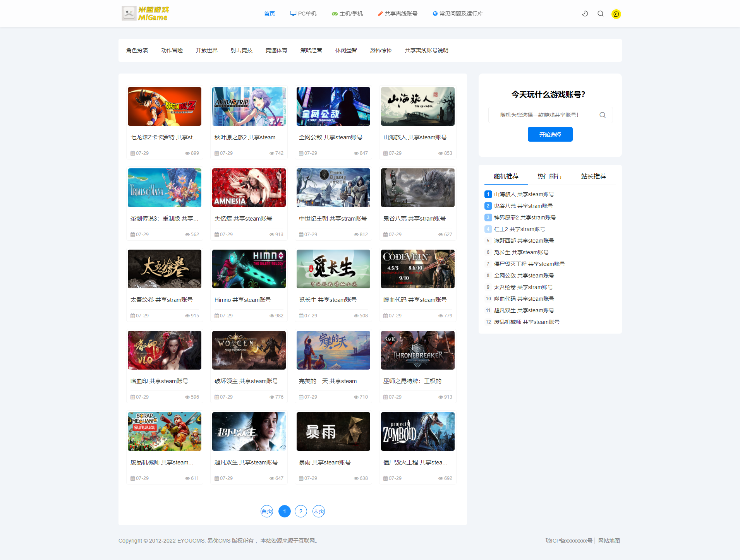Select page 1 in pagination
The height and width of the screenshot is (560, 740).
click(285, 511)
